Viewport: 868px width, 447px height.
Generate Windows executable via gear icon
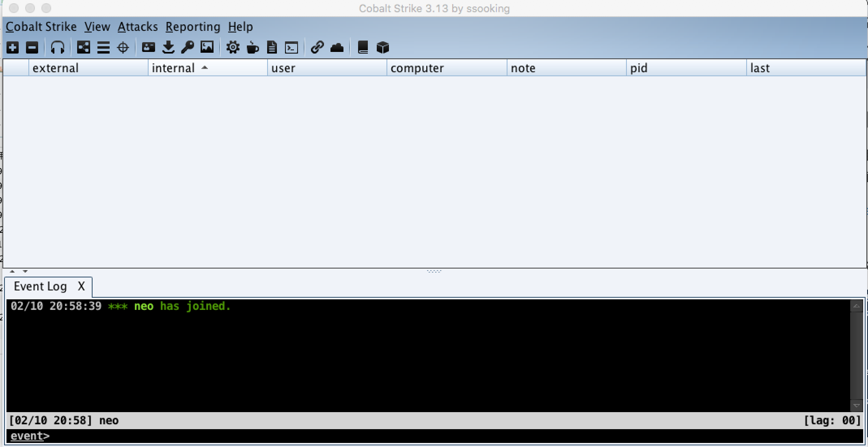[x=233, y=47]
